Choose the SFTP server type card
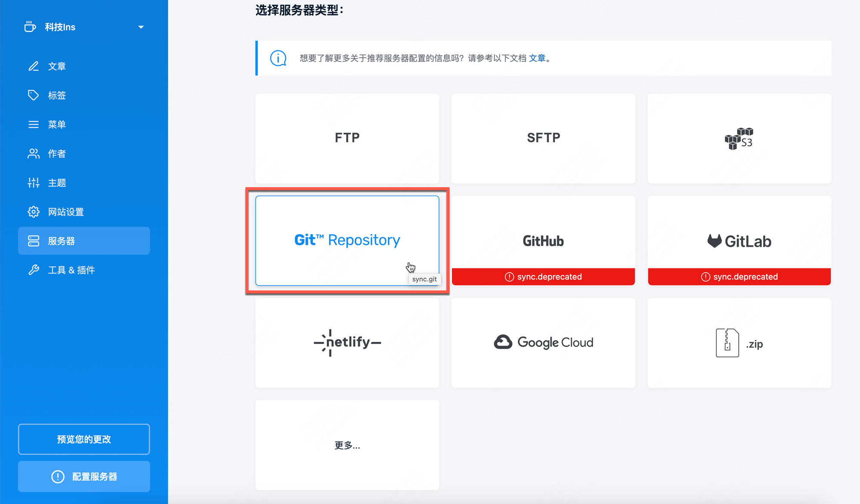This screenshot has width=860, height=504. pyautogui.click(x=543, y=138)
